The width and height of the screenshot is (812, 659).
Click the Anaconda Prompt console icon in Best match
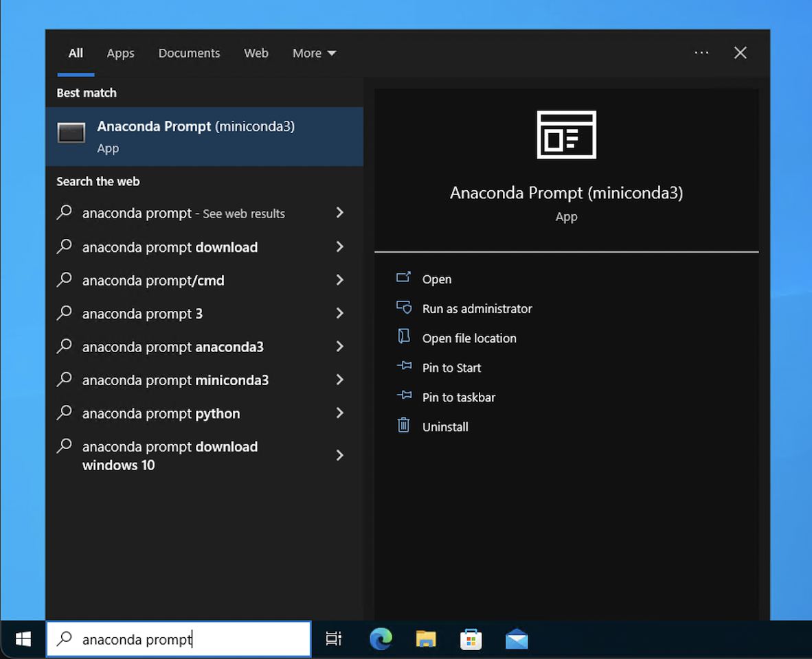click(x=71, y=133)
